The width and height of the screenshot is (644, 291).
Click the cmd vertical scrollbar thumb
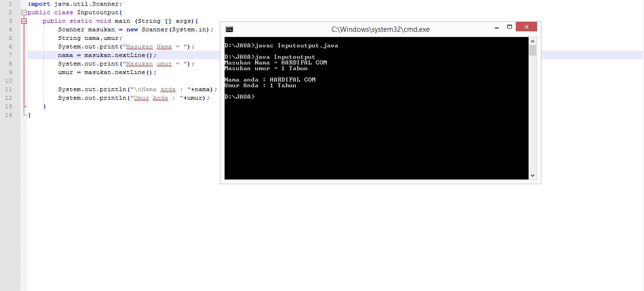click(532, 50)
